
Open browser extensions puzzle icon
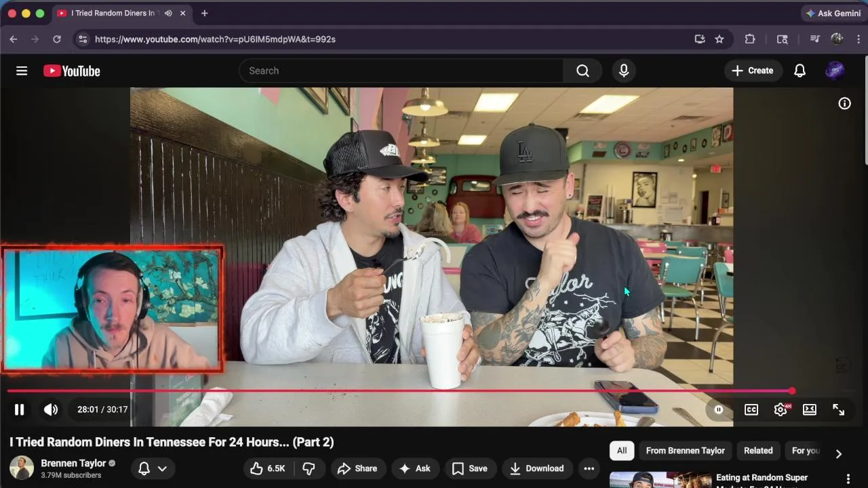750,39
